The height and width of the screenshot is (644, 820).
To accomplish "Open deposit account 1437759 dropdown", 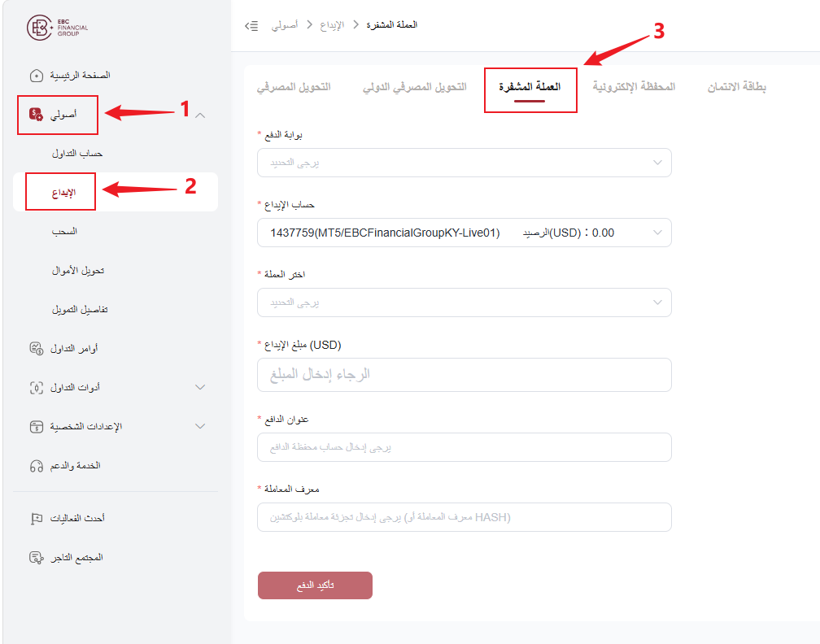I will (464, 233).
